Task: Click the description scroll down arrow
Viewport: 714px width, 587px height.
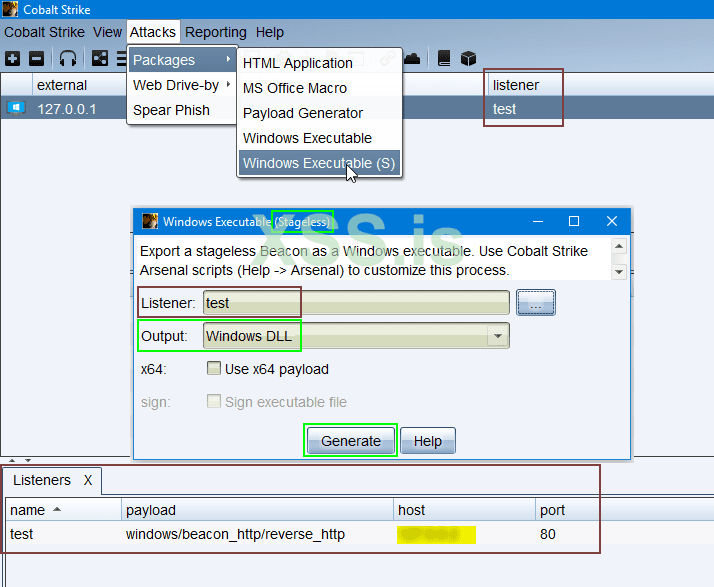Action: [x=619, y=272]
